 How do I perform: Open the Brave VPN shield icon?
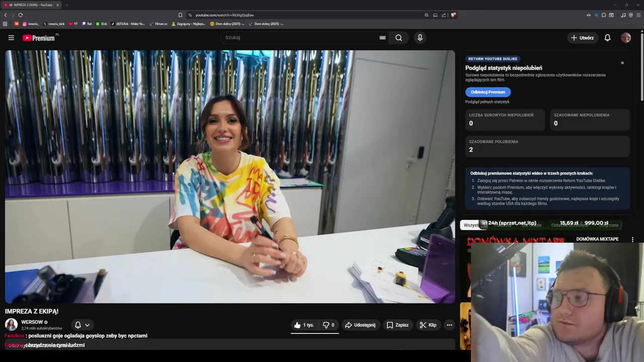(x=631, y=15)
